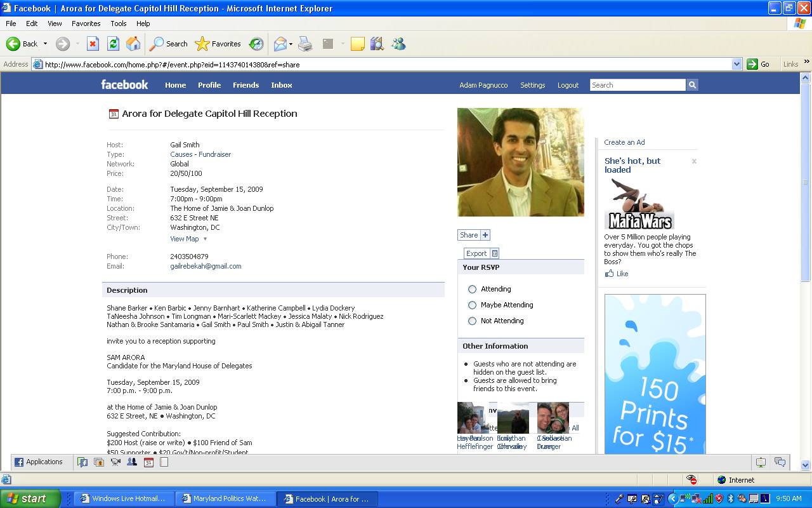Open the notifications icon in the Facebook bar

[761, 462]
